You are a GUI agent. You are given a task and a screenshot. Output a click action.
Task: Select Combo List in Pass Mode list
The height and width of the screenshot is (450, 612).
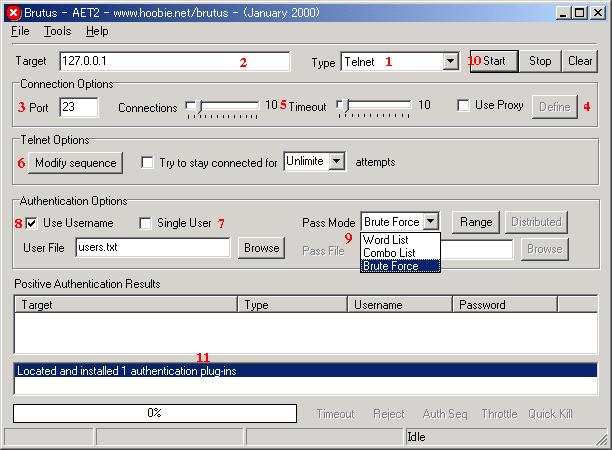point(400,253)
